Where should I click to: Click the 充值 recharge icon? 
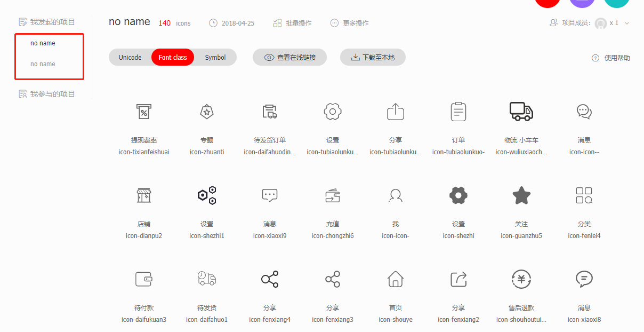[332, 195]
